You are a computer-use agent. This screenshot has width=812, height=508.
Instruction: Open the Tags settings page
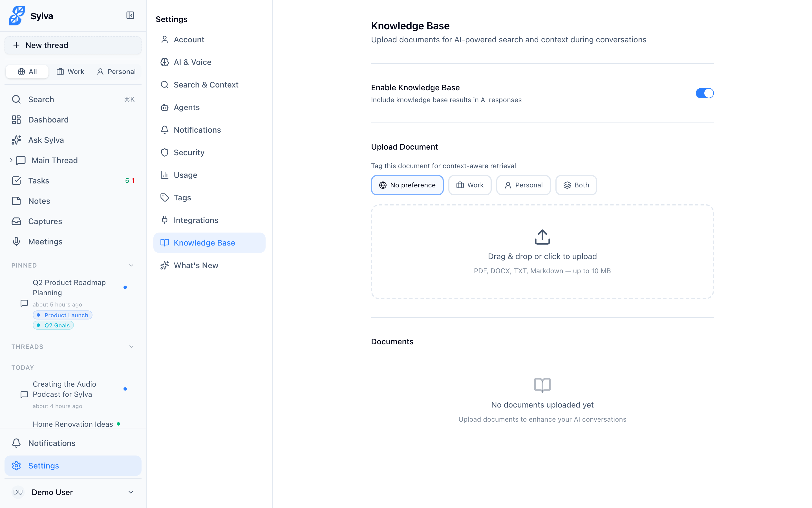[x=209, y=198]
